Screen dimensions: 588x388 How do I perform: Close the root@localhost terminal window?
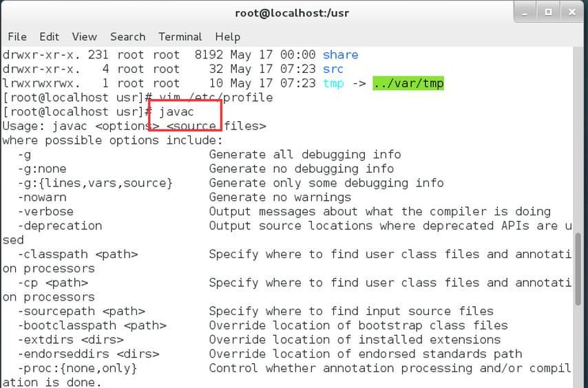tap(571, 12)
